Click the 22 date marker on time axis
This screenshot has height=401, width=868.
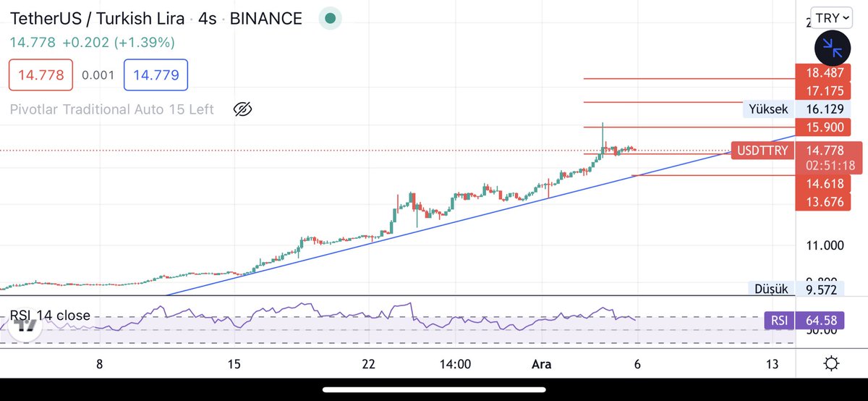click(369, 363)
